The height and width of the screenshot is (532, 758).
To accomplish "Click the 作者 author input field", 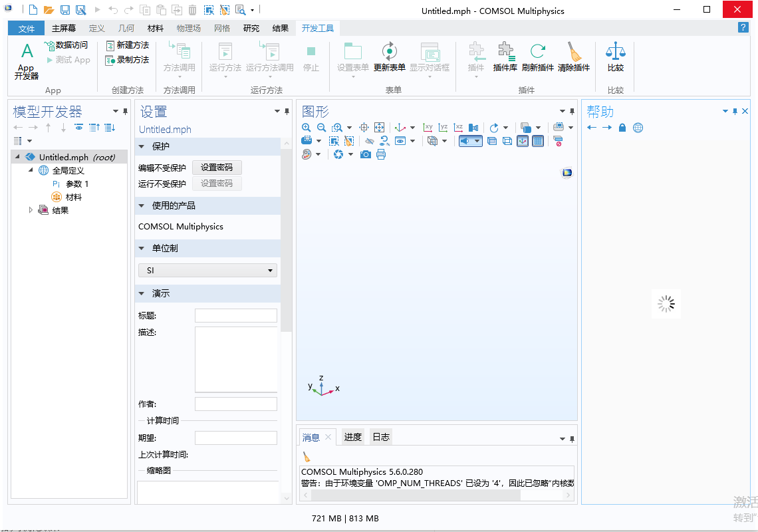I will [x=236, y=404].
